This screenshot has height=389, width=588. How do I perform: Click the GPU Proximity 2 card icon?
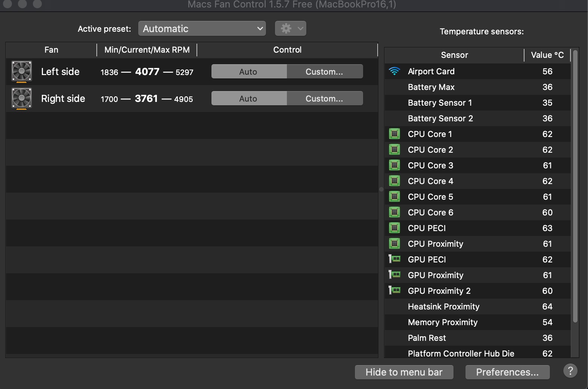[x=394, y=290]
